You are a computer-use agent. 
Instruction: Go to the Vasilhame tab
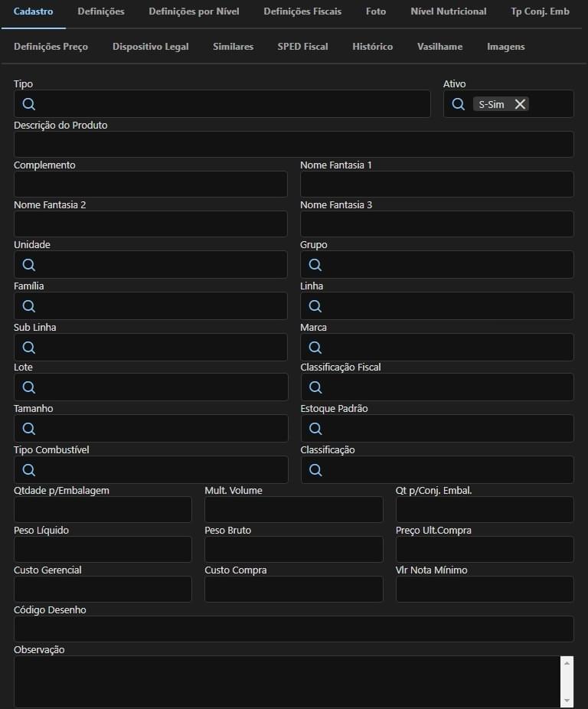pos(440,47)
